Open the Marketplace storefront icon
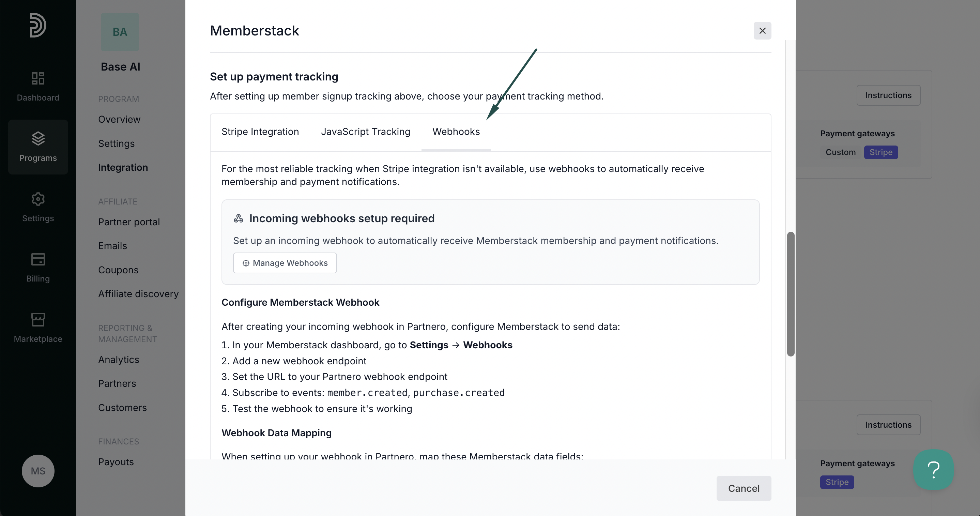980x516 pixels. point(38,320)
